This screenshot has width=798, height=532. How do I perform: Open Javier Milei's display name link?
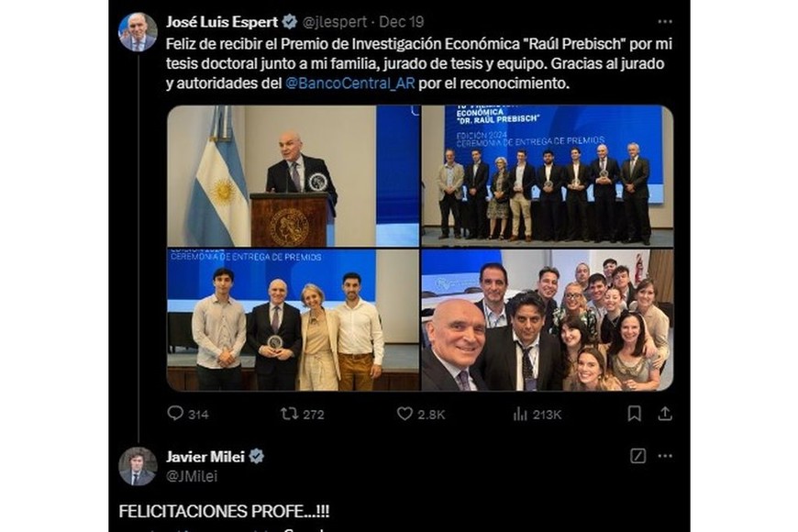tap(205, 456)
